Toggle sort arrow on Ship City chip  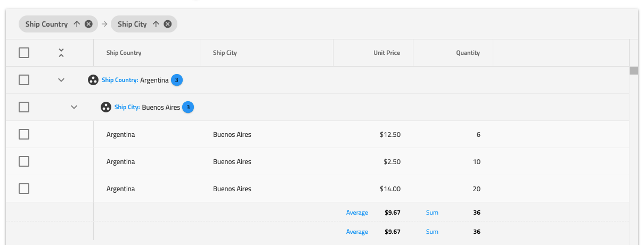(156, 24)
